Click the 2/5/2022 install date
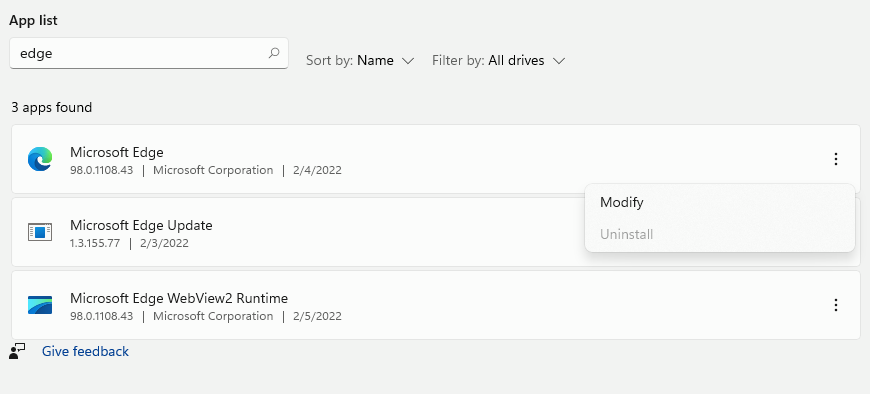 click(x=317, y=316)
